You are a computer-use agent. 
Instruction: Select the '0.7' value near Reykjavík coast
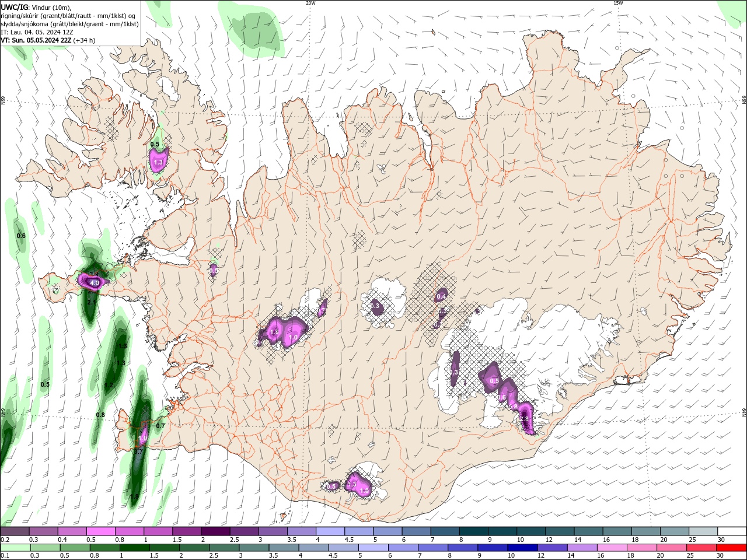point(160,426)
